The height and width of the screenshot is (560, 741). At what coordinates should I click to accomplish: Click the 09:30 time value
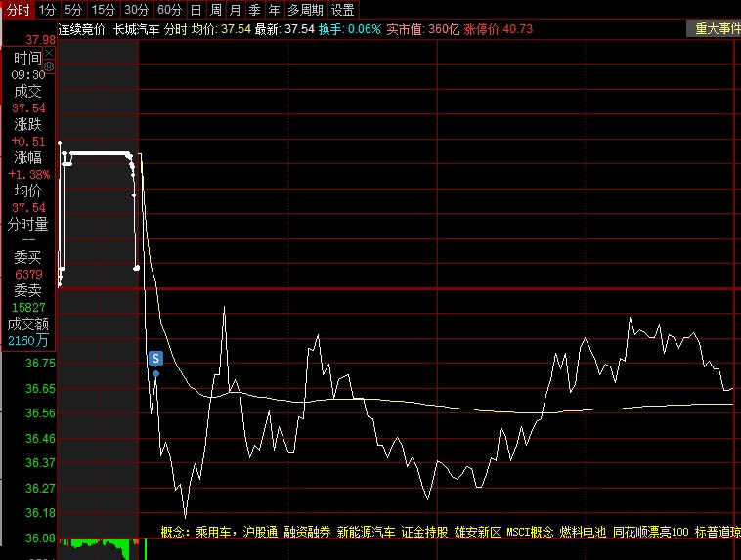pyautogui.click(x=28, y=75)
